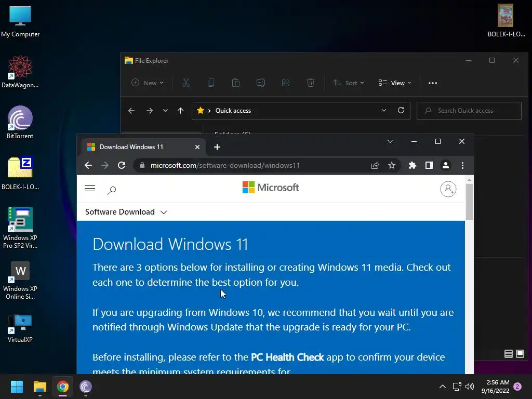Close the Download Windows 11 tab
The image size is (532, 399).
pos(197,147)
